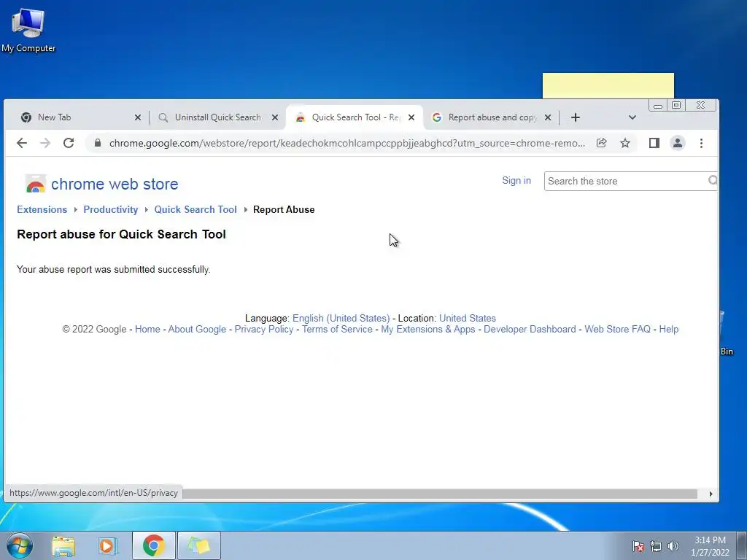Image resolution: width=747 pixels, height=560 pixels.
Task: Open About Google footer link
Action: tap(197, 329)
